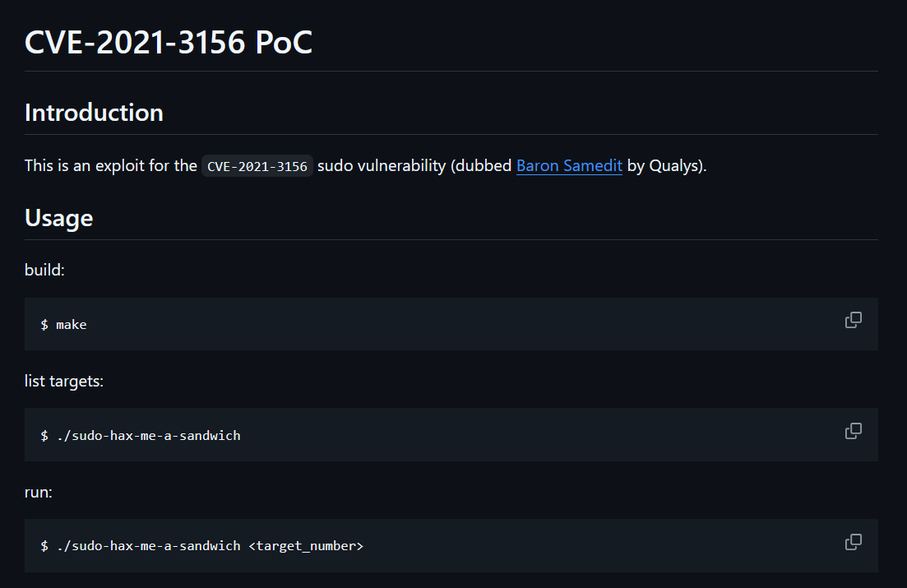Click the Introduction section heading
907x588 pixels.
94,113
